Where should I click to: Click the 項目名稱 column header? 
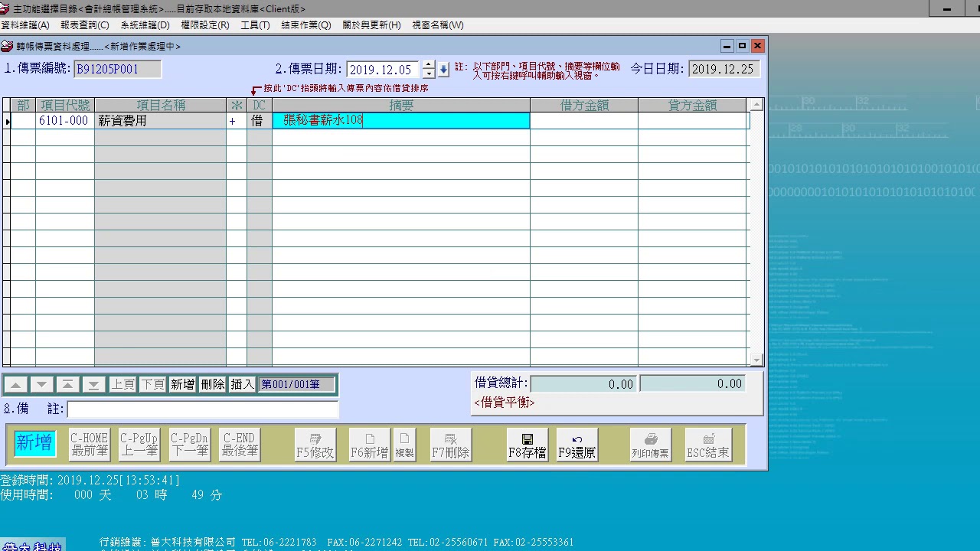[160, 106]
